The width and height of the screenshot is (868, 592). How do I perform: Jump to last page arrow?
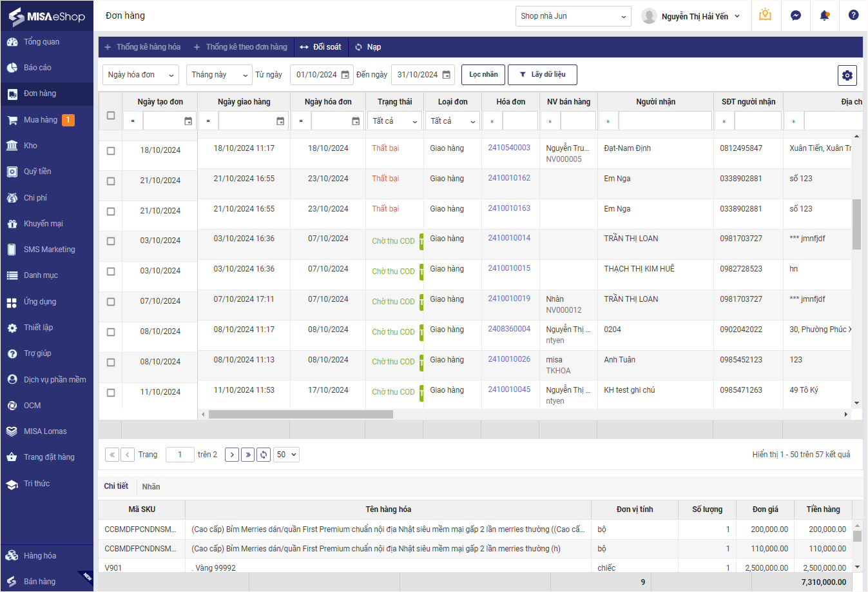pos(247,455)
